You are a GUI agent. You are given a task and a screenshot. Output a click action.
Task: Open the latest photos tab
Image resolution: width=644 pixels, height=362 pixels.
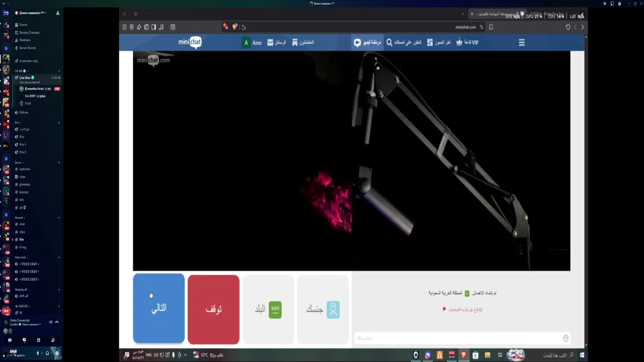point(439,43)
